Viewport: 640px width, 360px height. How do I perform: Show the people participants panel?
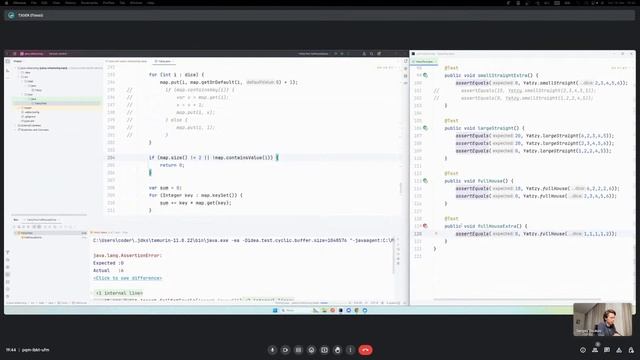point(595,350)
